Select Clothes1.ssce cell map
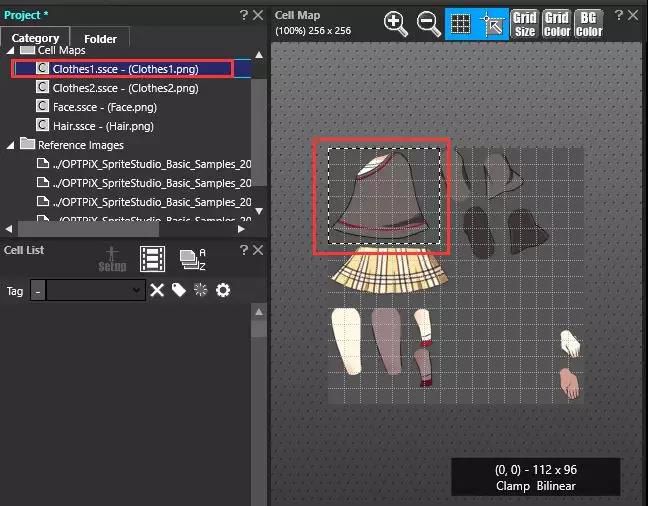 tap(125, 69)
